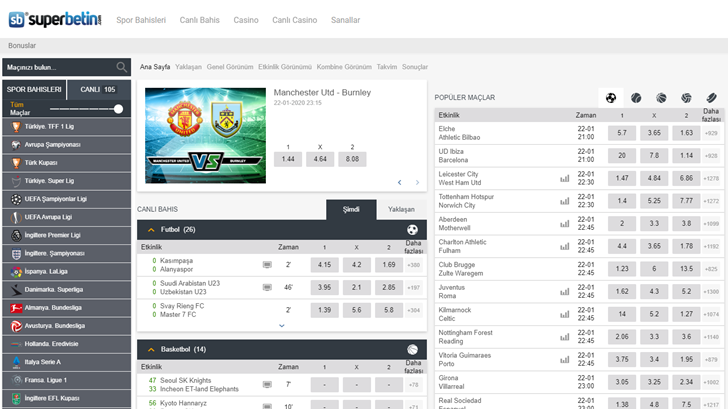
Task: Open live stream icon for Seoul SK Knights
Action: click(x=267, y=384)
